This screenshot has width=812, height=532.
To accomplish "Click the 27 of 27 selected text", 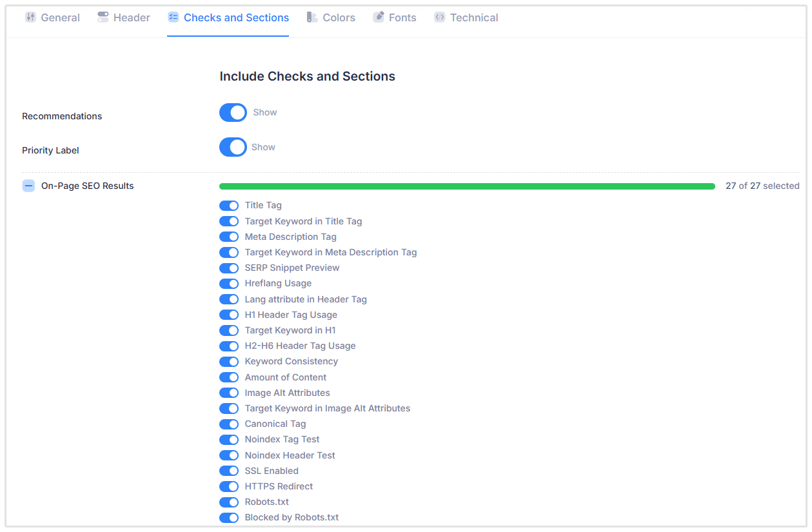I will pyautogui.click(x=762, y=186).
